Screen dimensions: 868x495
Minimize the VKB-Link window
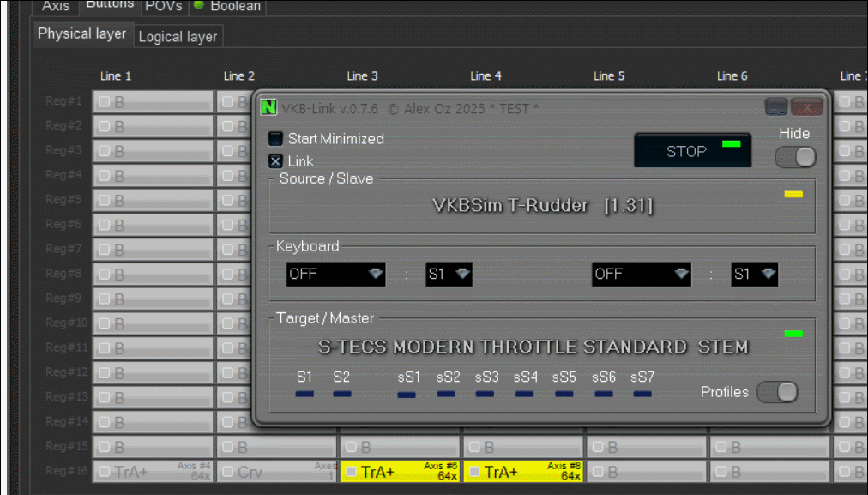pyautogui.click(x=775, y=107)
